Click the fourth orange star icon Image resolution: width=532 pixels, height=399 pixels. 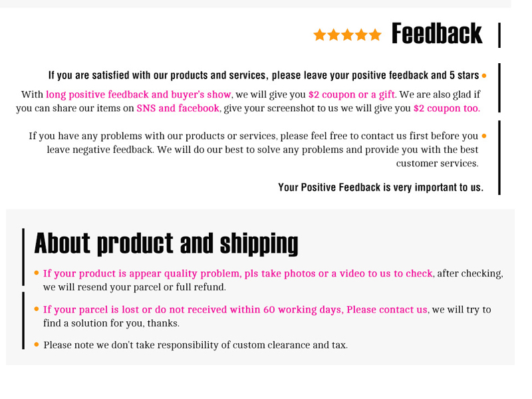click(361, 35)
